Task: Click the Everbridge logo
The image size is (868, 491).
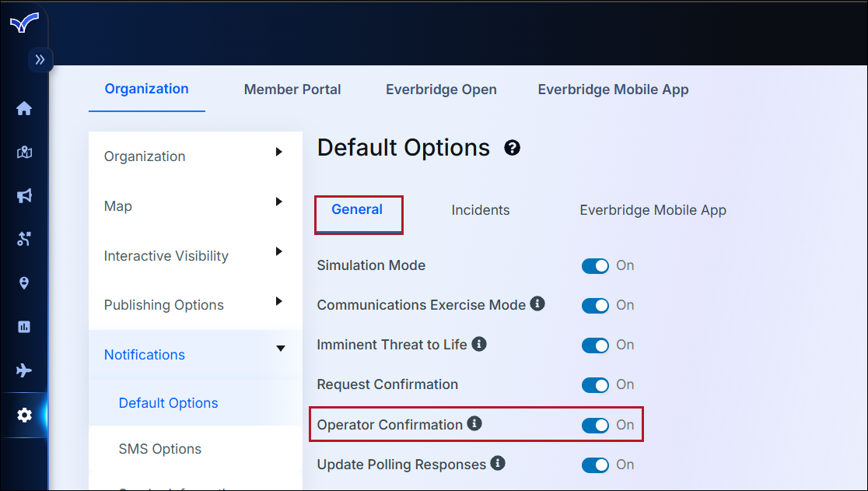Action: (x=24, y=24)
